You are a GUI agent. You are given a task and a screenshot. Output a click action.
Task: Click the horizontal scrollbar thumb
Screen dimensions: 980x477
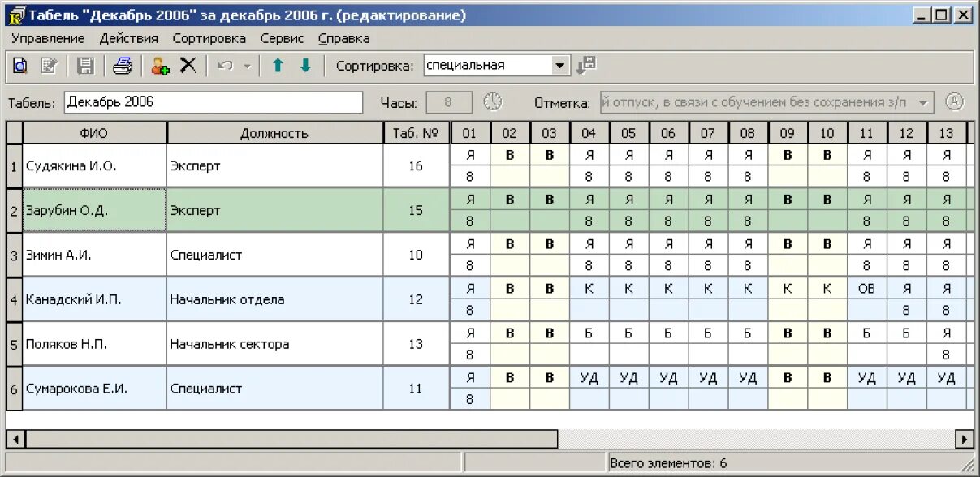(291, 439)
